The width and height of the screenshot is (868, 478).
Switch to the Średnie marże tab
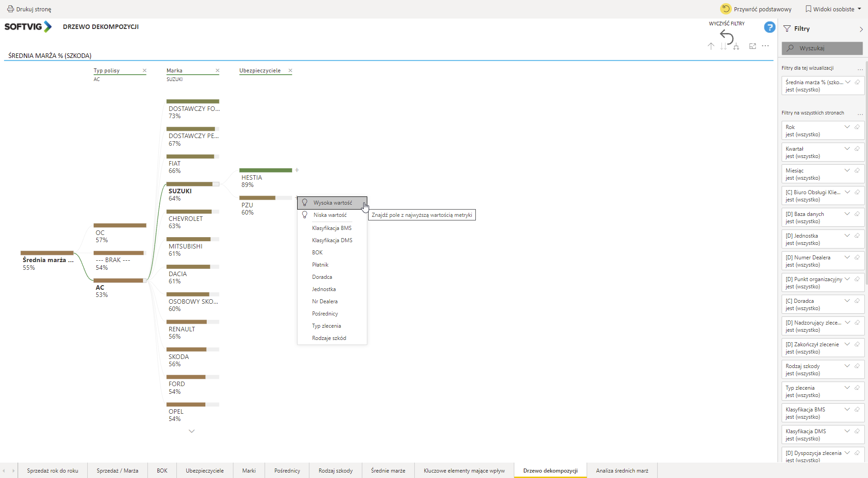[x=388, y=471]
